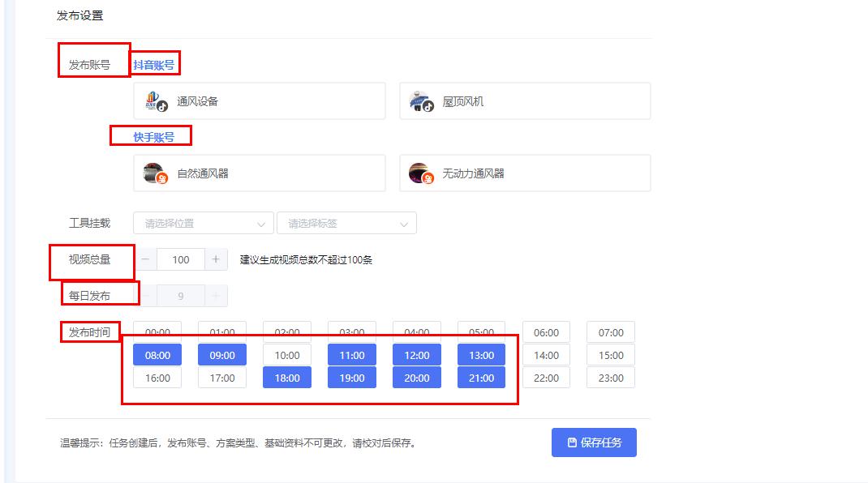This screenshot has width=868, height=483.
Task: Click the 通风设备 account avatar icon
Action: (x=153, y=100)
